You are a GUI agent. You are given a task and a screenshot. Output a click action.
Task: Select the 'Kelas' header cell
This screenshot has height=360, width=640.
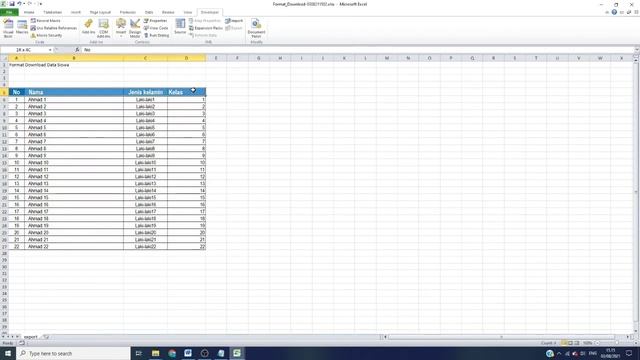pos(186,92)
